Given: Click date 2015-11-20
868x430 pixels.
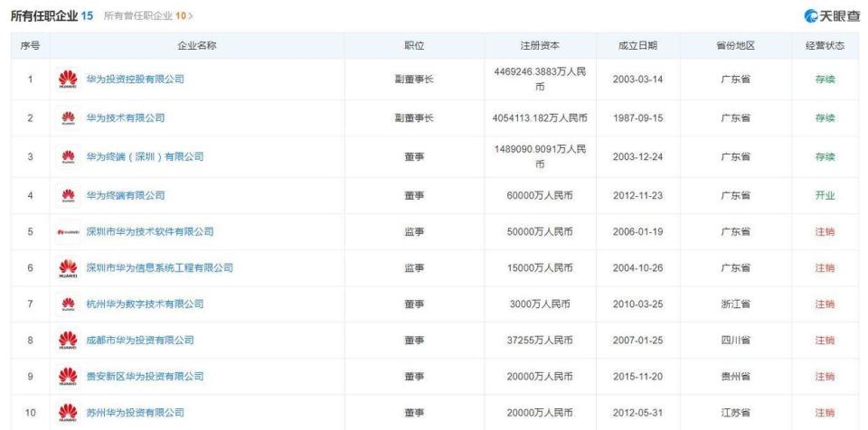Looking at the screenshot, I should click(x=637, y=377).
